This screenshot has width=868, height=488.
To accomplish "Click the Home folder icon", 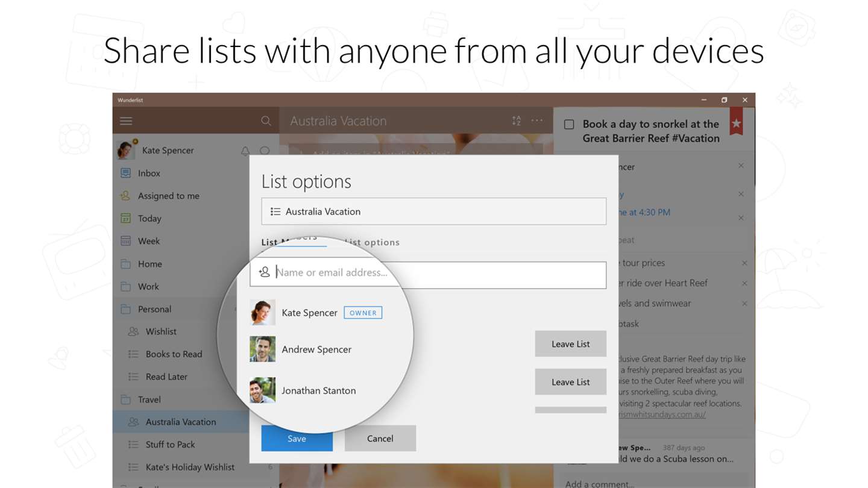I will (125, 264).
